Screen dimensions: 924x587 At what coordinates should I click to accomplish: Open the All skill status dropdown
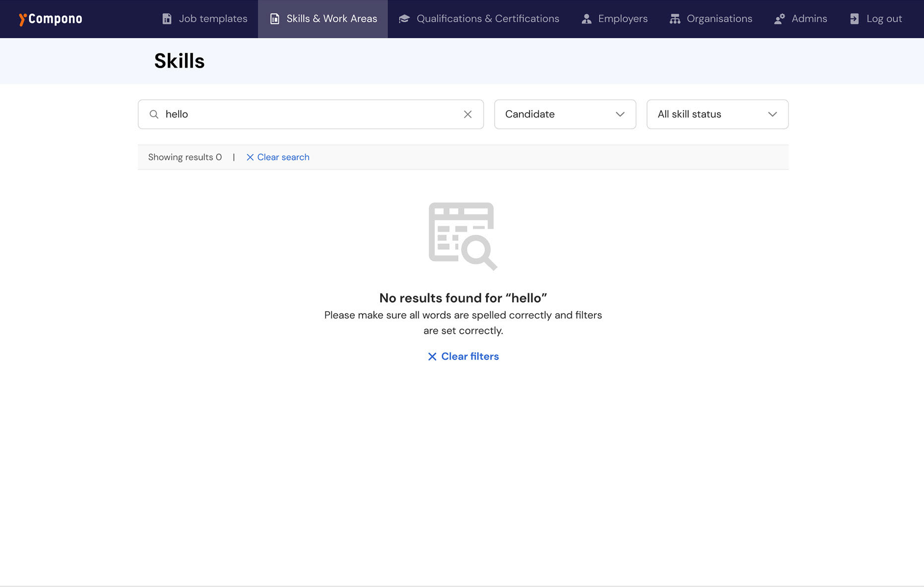pyautogui.click(x=718, y=114)
